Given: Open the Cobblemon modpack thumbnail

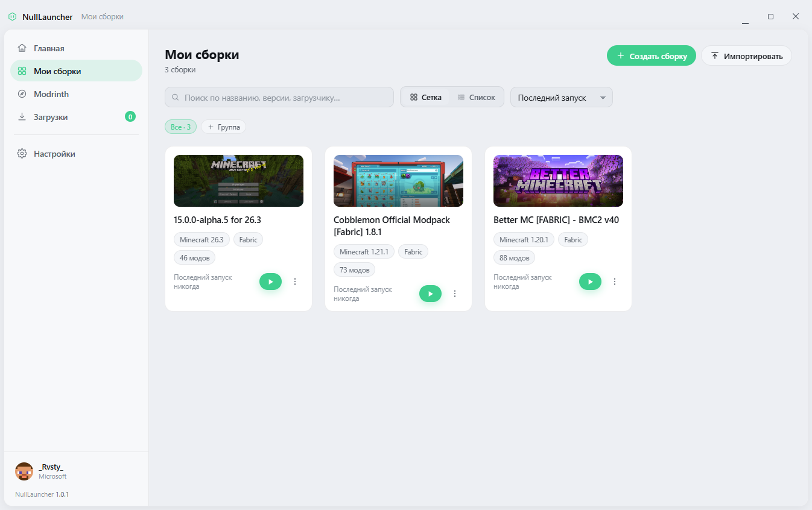Looking at the screenshot, I should coord(398,181).
